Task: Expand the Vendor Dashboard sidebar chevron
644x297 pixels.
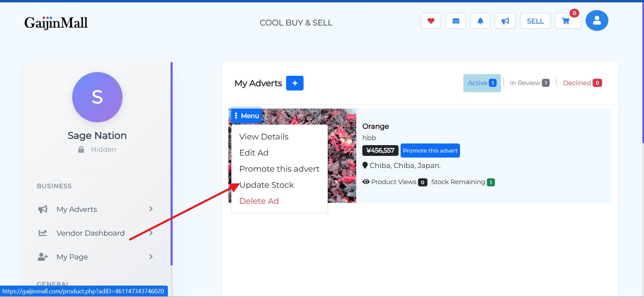Action: [x=151, y=233]
